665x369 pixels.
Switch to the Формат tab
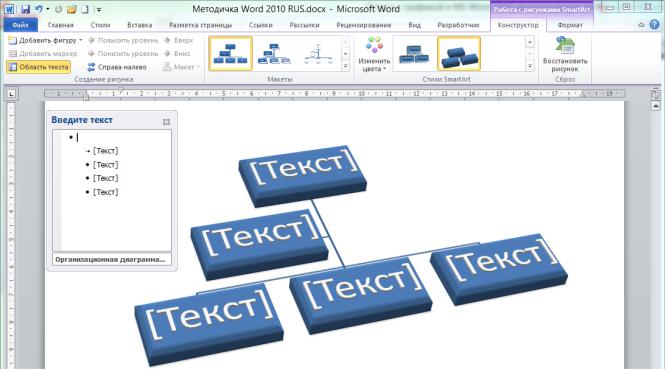570,25
